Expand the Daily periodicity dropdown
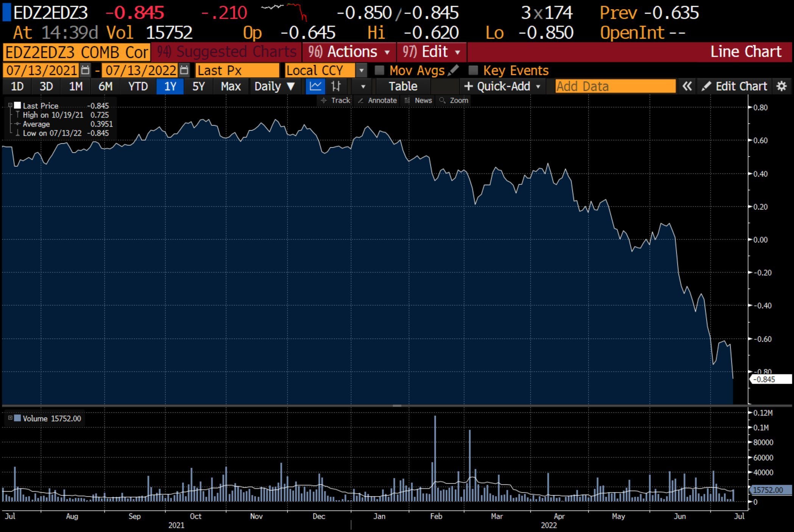 [x=274, y=86]
